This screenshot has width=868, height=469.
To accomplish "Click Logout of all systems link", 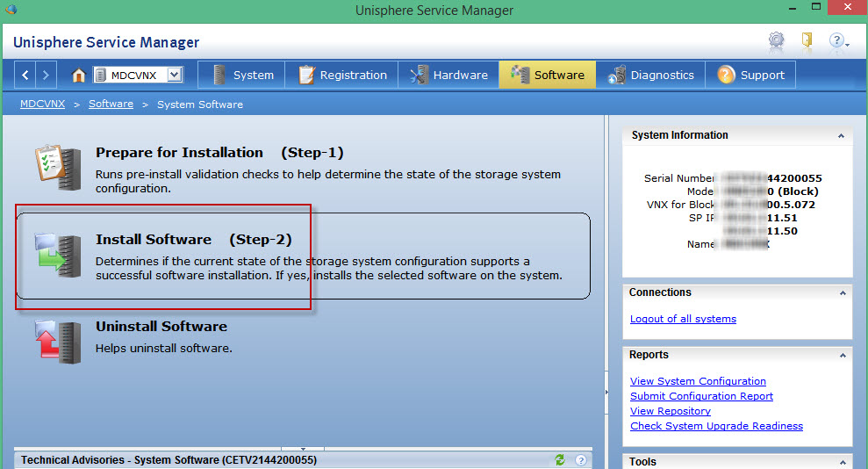I will click(x=683, y=319).
